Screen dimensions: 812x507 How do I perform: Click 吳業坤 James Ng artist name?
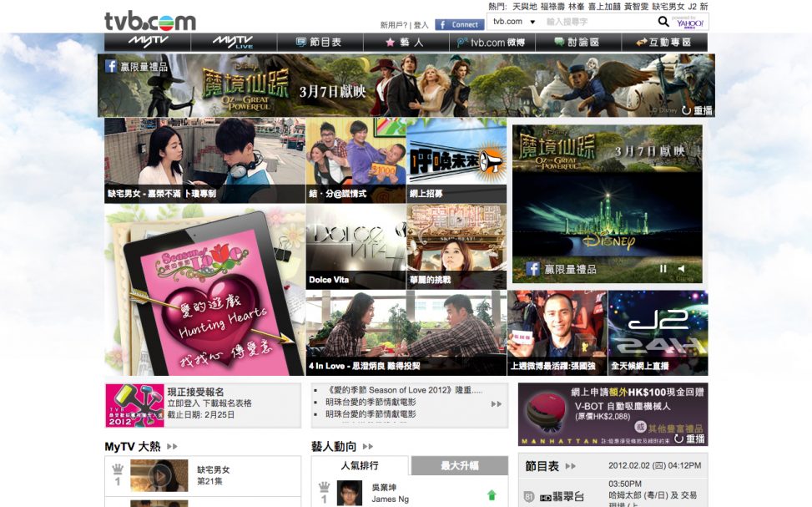pyautogui.click(x=390, y=493)
